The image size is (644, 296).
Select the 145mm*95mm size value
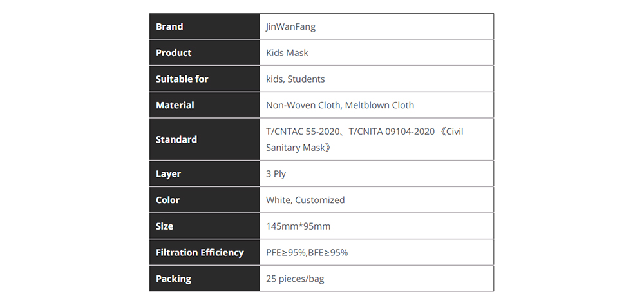pyautogui.click(x=298, y=226)
